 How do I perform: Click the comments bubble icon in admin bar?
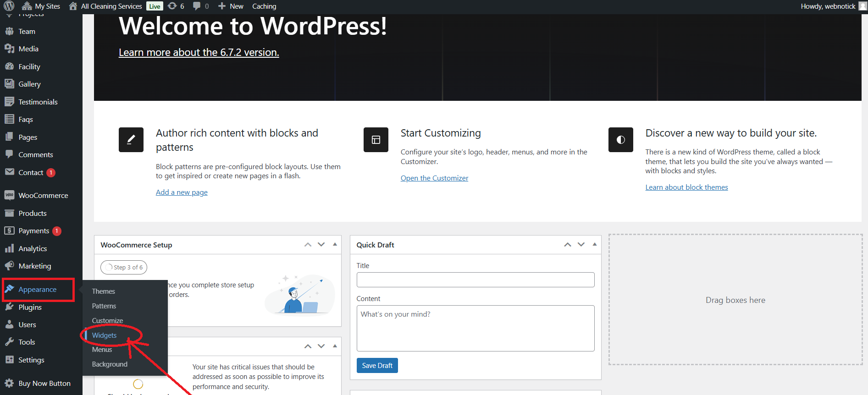coord(197,6)
